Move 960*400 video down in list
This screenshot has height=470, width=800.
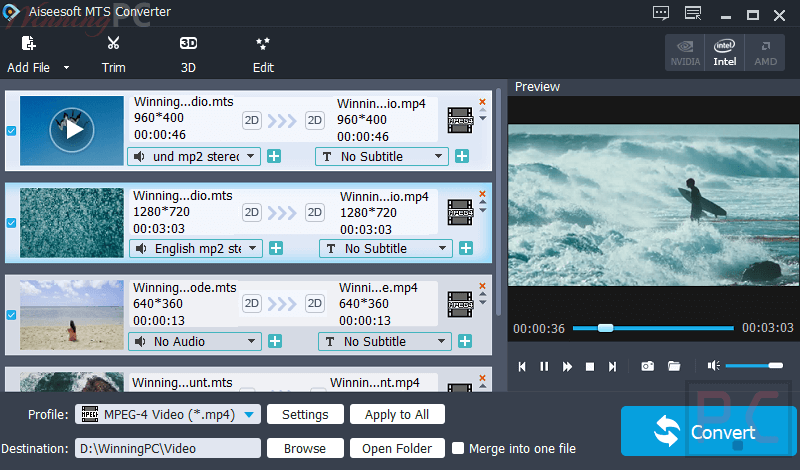tap(483, 118)
